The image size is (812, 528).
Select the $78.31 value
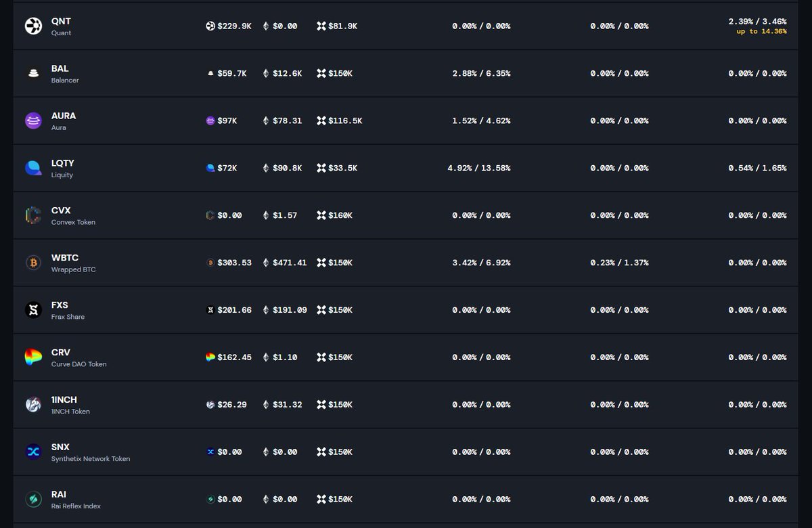click(x=288, y=121)
